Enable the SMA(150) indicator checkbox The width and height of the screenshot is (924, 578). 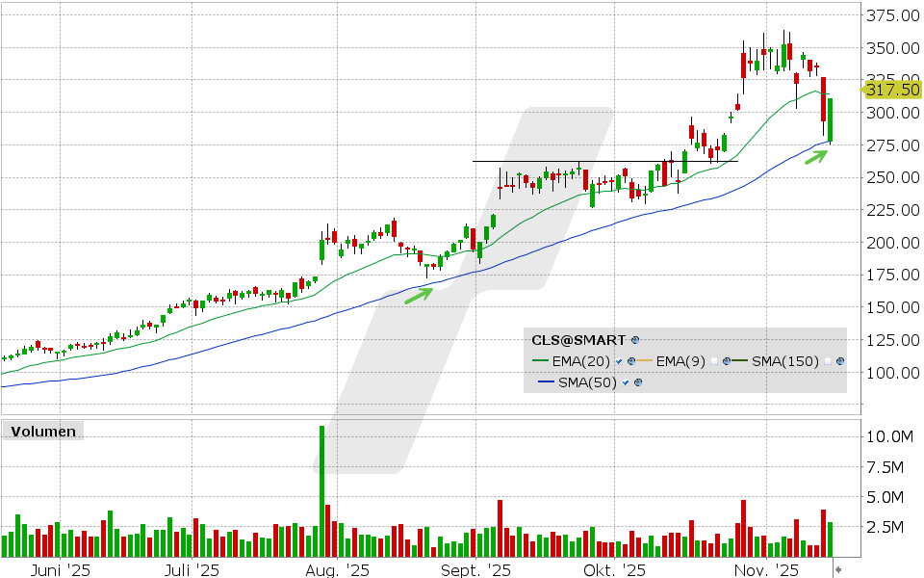click(x=828, y=361)
